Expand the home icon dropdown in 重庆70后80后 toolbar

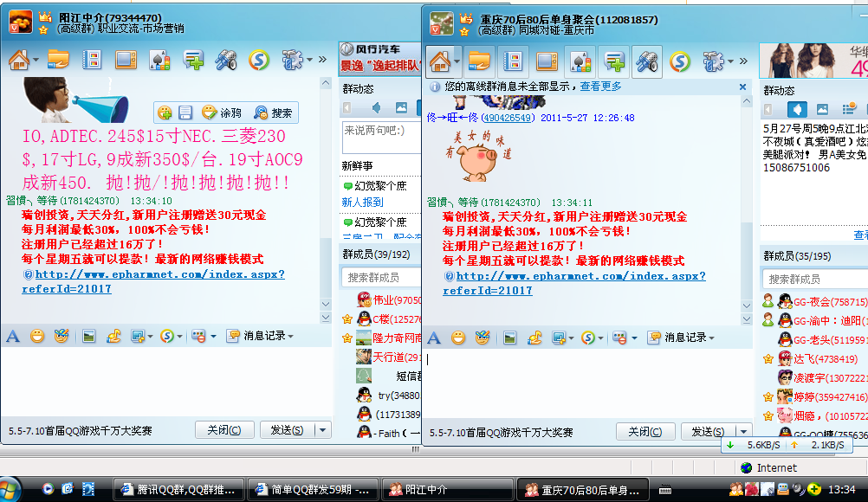[457, 61]
